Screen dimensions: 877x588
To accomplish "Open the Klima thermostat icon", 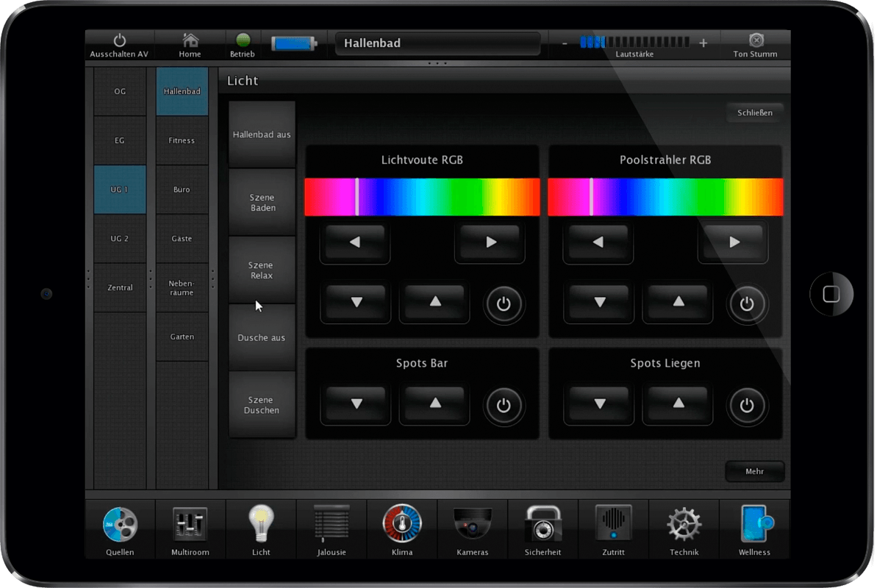I will click(x=402, y=525).
